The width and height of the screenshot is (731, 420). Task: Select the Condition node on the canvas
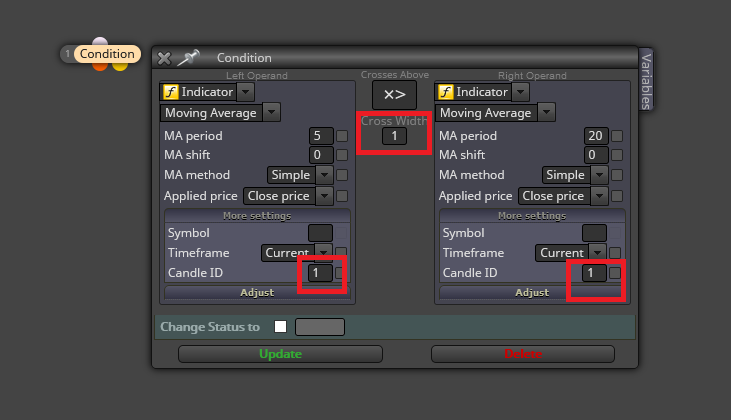(107, 54)
